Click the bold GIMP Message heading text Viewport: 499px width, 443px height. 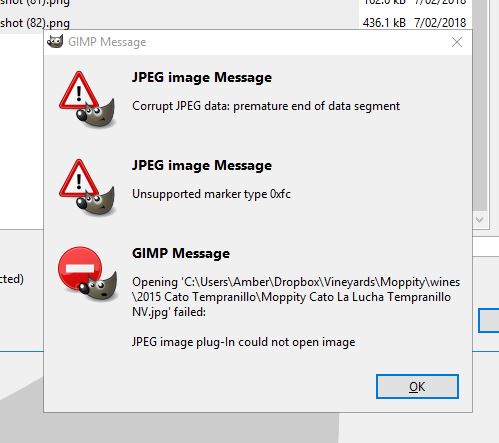[181, 253]
